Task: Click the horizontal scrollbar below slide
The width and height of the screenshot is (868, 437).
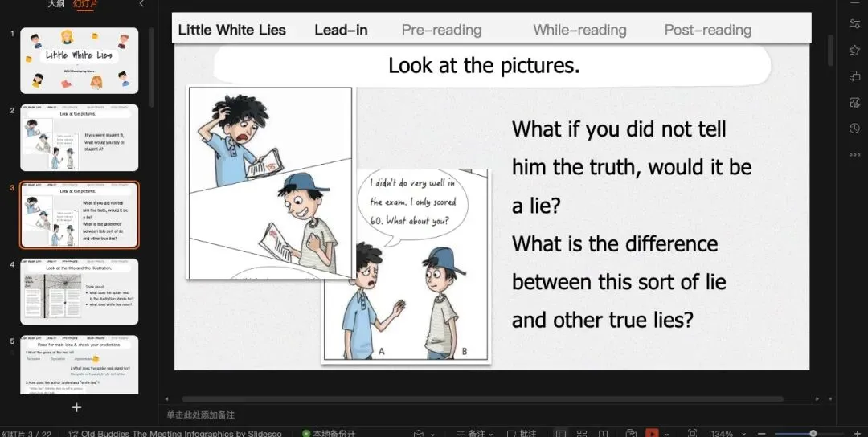Action: pos(481,398)
